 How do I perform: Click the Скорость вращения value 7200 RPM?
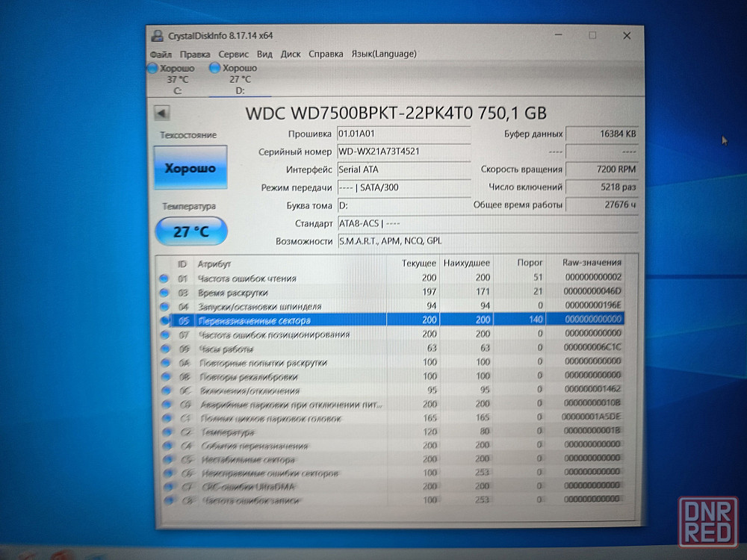(x=601, y=169)
